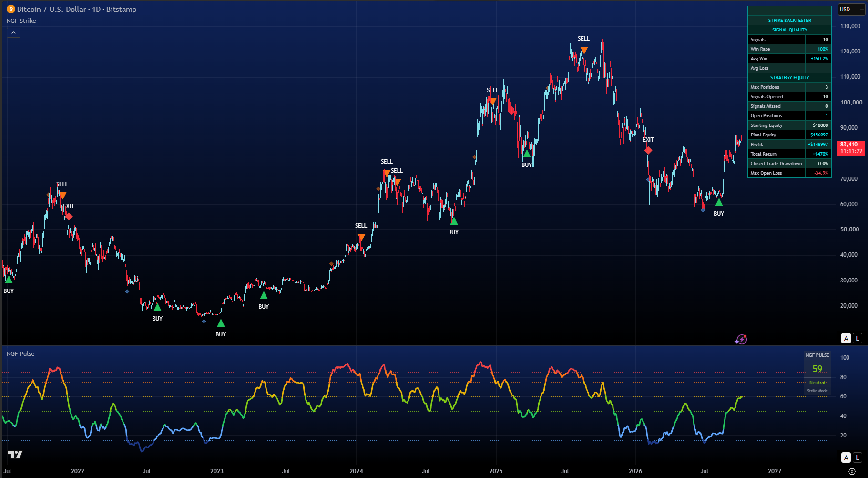Click the Starting Equity value $10000
The height and width of the screenshot is (478, 868).
[x=820, y=125]
